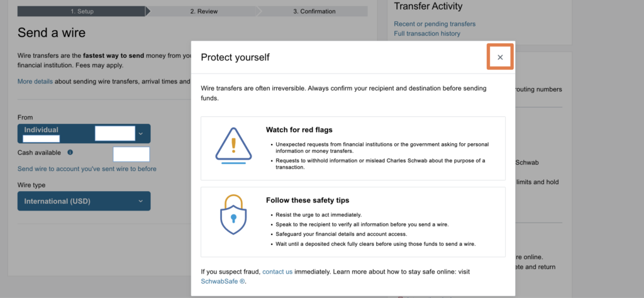
Task: Expand the From Individual account dropdown
Action: point(140,133)
